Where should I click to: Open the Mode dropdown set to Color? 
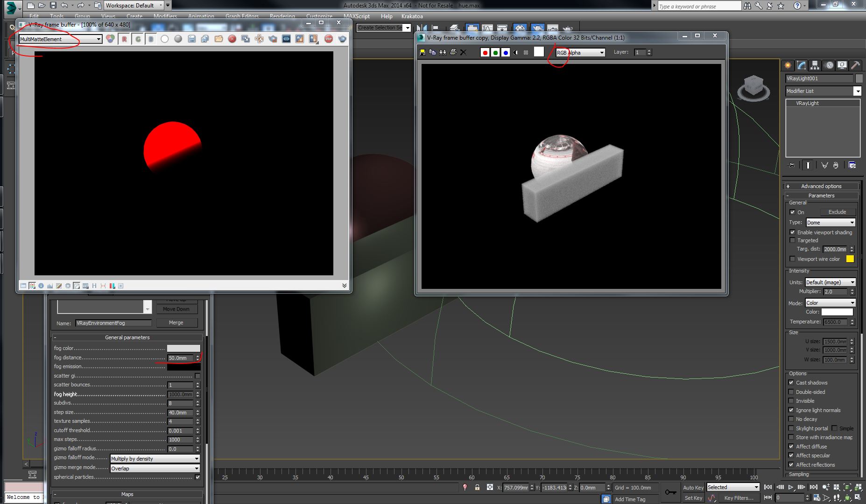[x=831, y=303]
